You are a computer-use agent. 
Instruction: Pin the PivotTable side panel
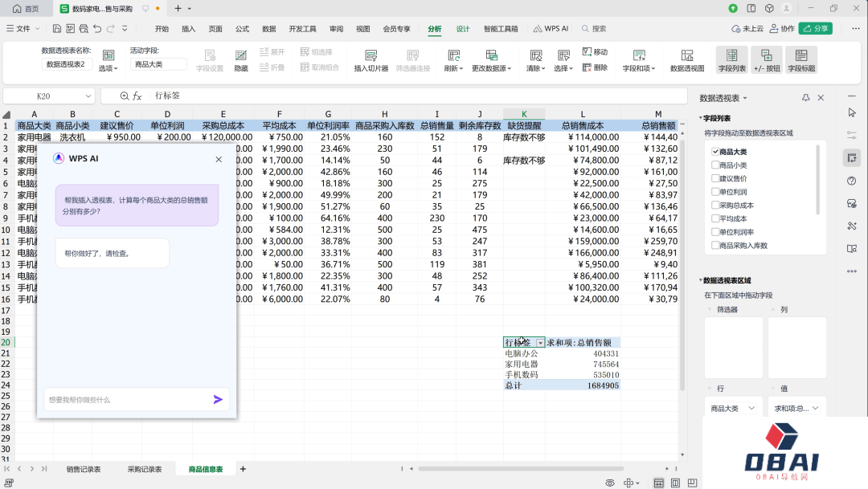[806, 98]
